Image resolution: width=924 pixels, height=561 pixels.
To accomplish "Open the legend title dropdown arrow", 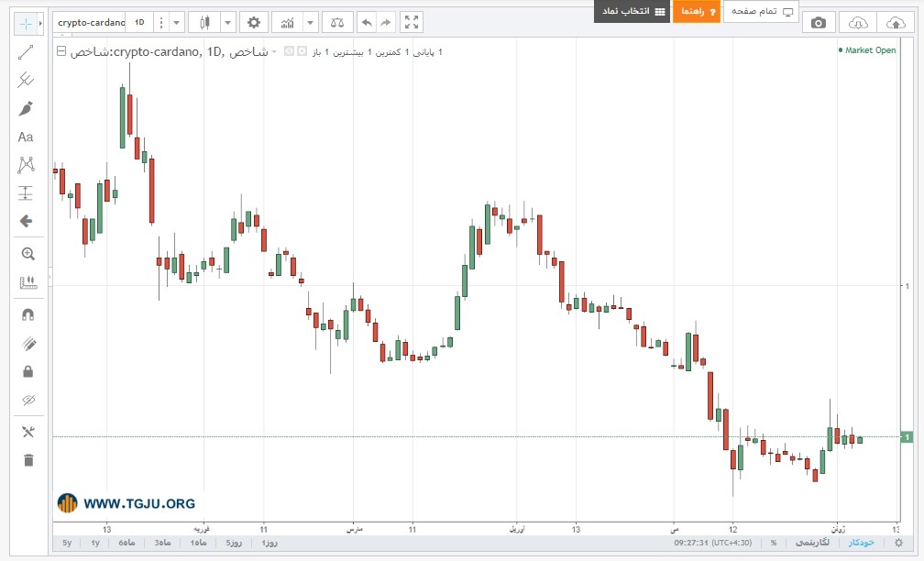I will (274, 52).
